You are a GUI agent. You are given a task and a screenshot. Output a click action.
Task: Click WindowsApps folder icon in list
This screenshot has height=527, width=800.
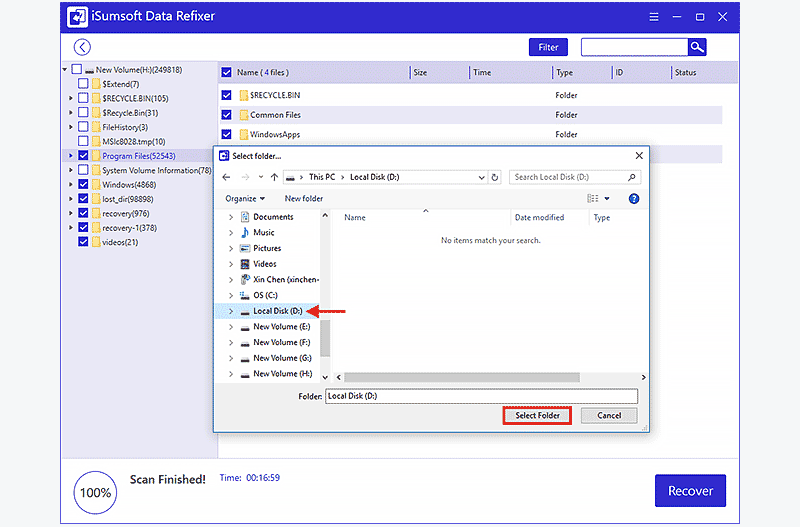244,134
